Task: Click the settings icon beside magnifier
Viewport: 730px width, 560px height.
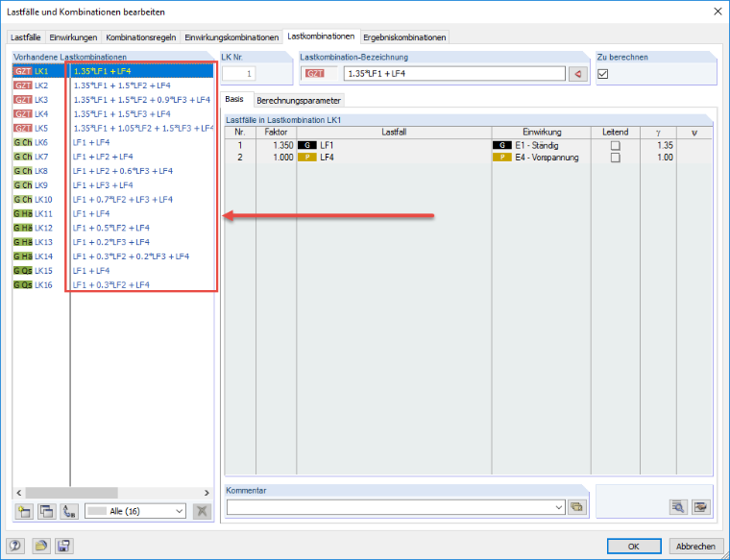Action: pos(700,506)
